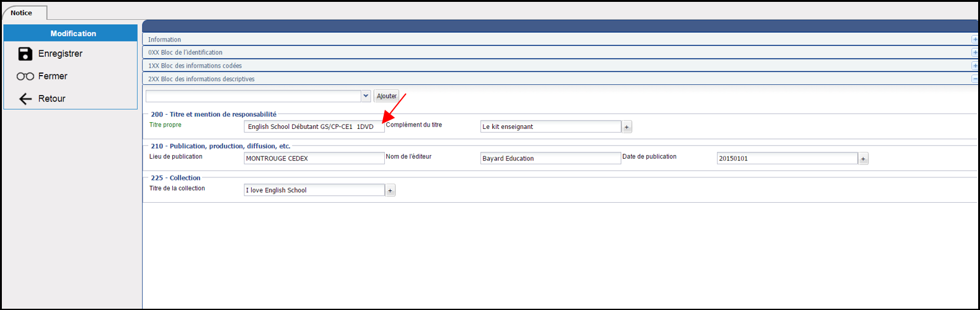Click the Nom de l'éditeur label

point(408,156)
